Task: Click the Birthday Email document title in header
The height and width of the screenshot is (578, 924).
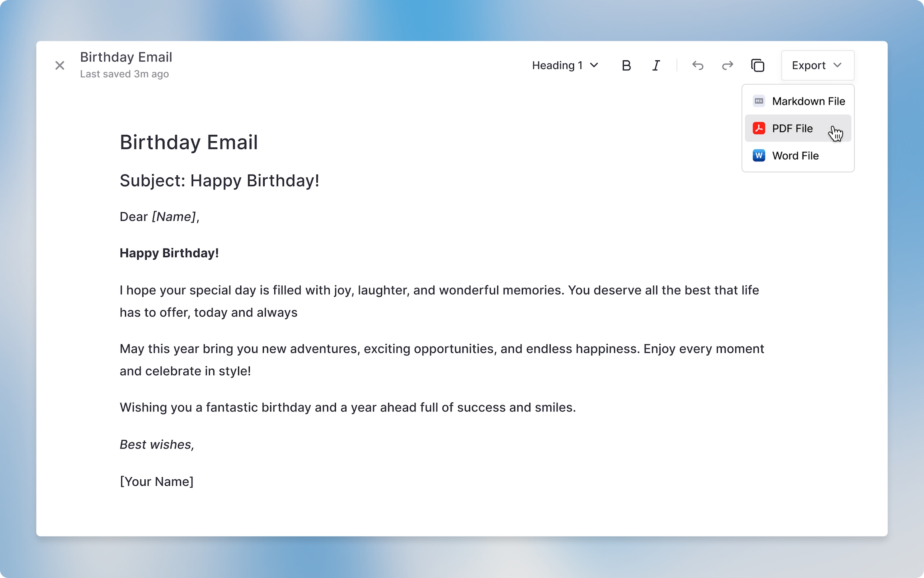Action: pos(126,57)
